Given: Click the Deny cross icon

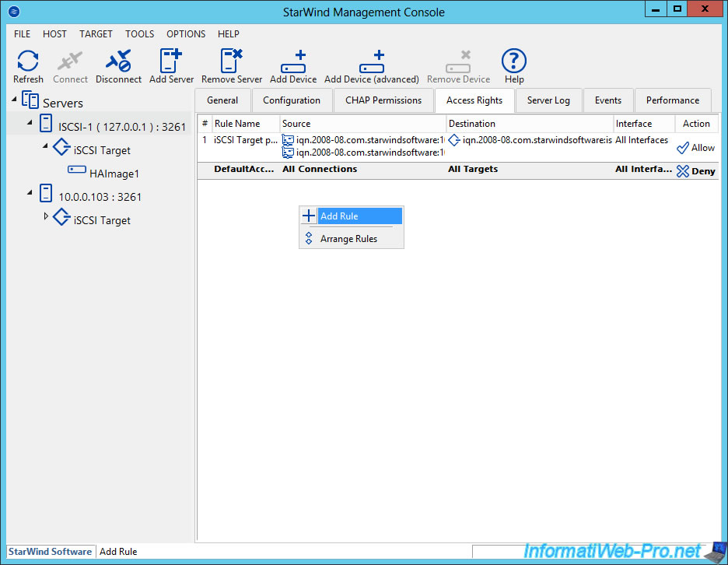Looking at the screenshot, I should coord(683,171).
